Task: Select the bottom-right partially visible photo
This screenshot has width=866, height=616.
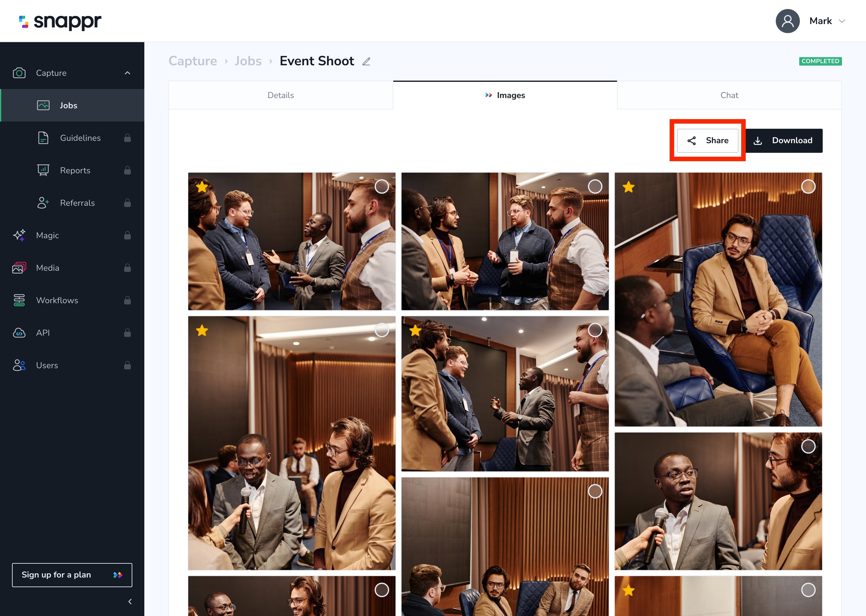Action: tap(808, 590)
